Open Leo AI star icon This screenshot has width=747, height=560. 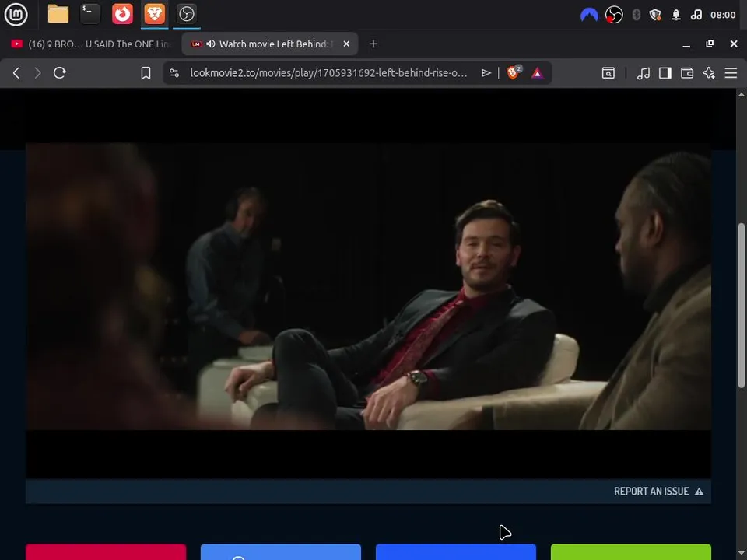tap(709, 73)
